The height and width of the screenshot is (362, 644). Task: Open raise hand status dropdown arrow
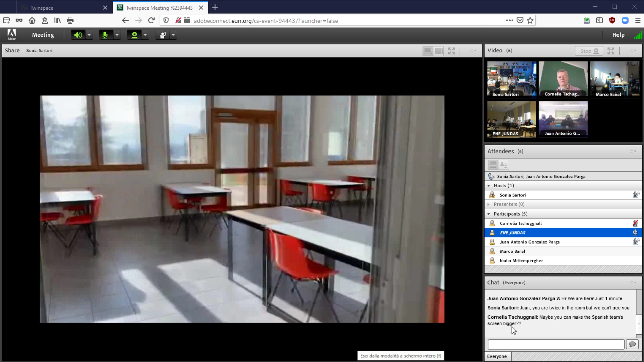click(173, 35)
